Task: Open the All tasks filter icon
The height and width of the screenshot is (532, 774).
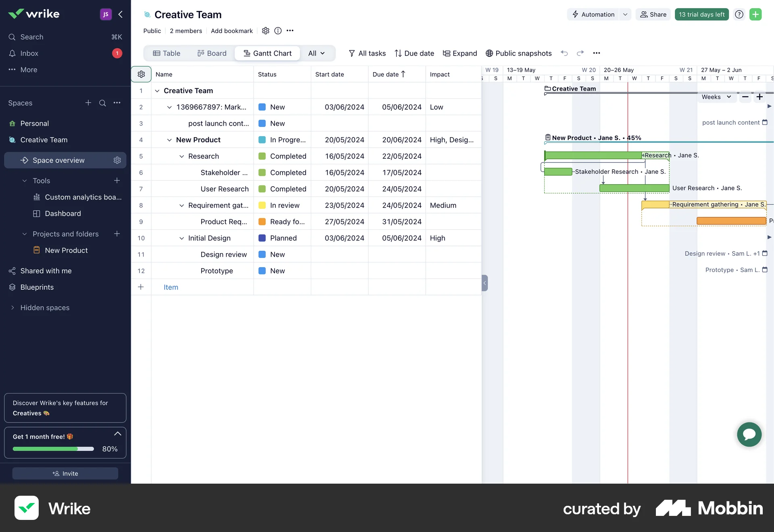Action: coord(352,53)
